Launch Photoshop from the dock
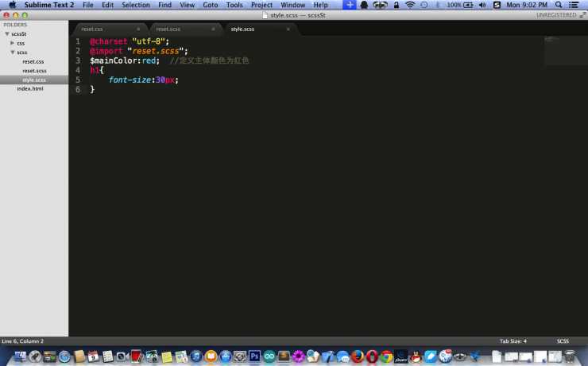The image size is (588, 366). pyautogui.click(x=254, y=356)
